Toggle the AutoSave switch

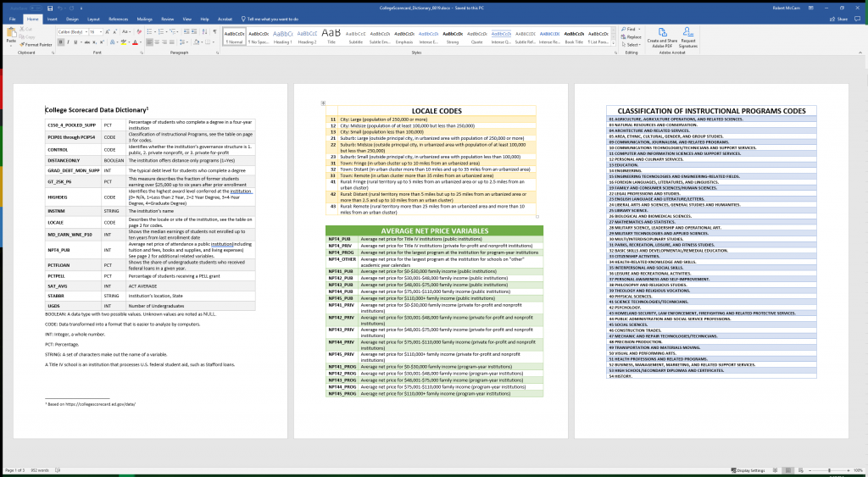36,8
